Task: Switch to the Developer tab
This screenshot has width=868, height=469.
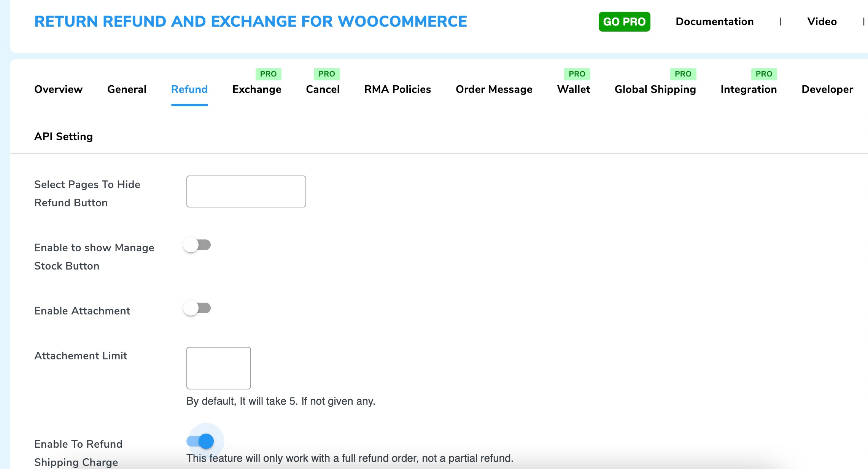Action: (x=827, y=89)
